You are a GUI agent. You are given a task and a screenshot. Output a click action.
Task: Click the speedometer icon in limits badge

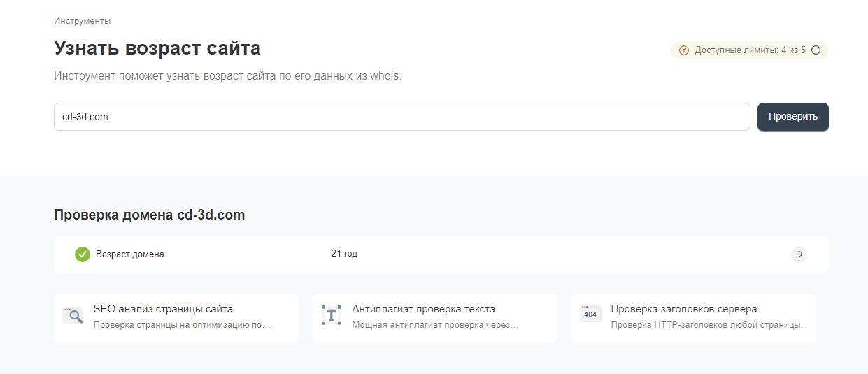[684, 50]
